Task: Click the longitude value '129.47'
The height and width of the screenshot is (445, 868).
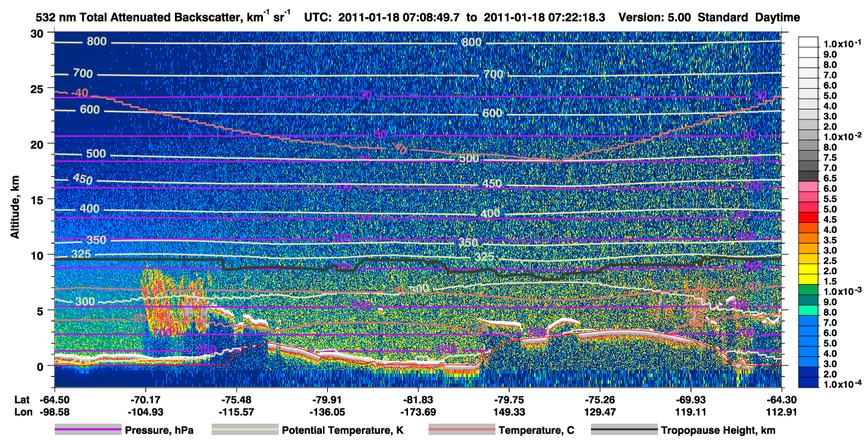Action: pos(600,412)
